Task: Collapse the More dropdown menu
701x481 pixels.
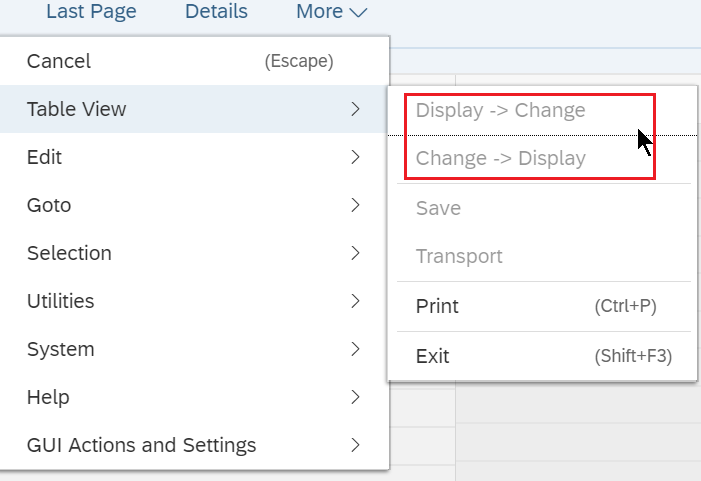Action: 332,12
